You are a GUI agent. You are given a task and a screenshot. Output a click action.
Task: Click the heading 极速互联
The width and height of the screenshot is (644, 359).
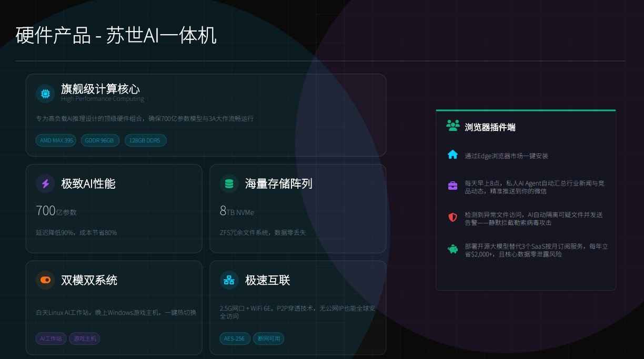tap(268, 280)
